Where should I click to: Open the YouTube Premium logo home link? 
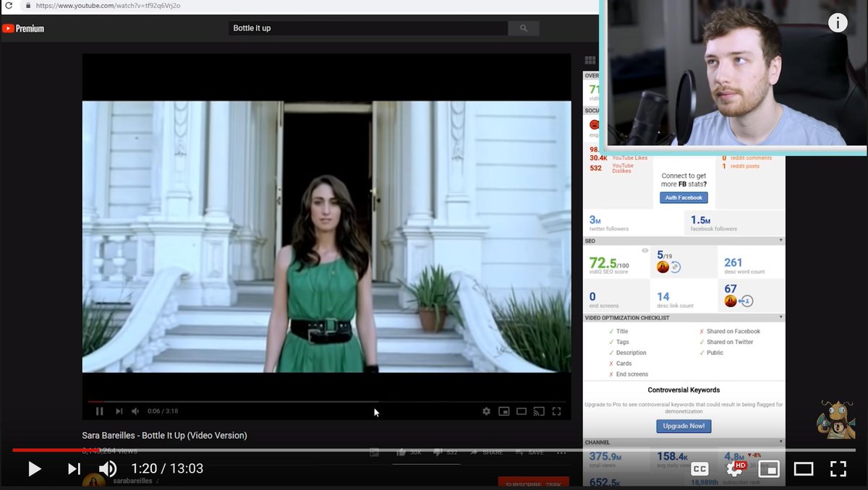click(x=23, y=28)
